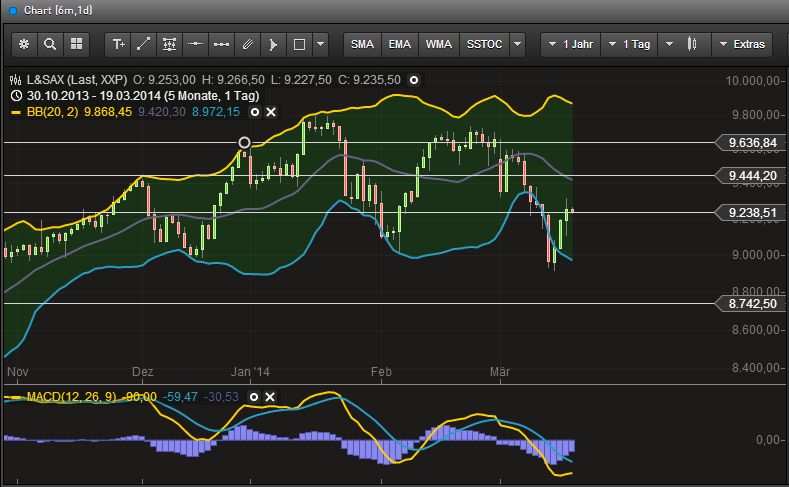The width and height of the screenshot is (789, 487).
Task: Select the text annotation tool
Action: (x=119, y=44)
